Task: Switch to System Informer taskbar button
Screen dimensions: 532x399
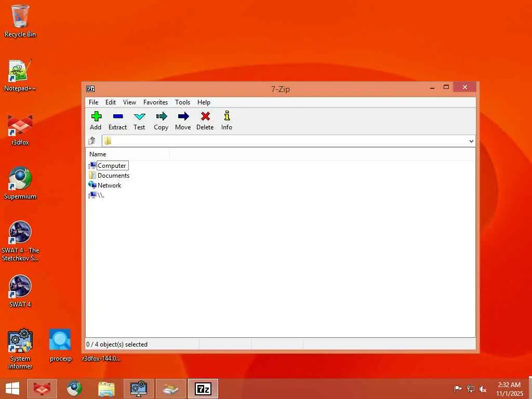Action: pyautogui.click(x=139, y=389)
